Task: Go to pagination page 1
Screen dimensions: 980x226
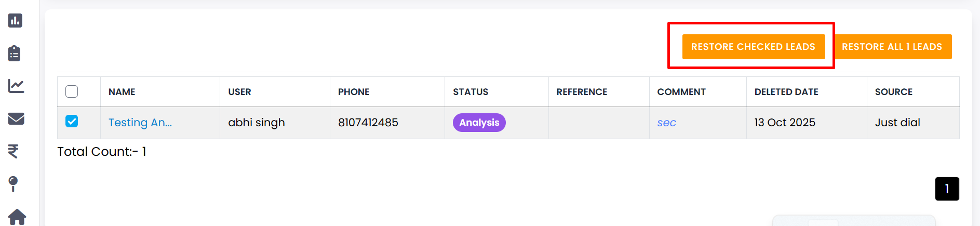Action: [946, 189]
